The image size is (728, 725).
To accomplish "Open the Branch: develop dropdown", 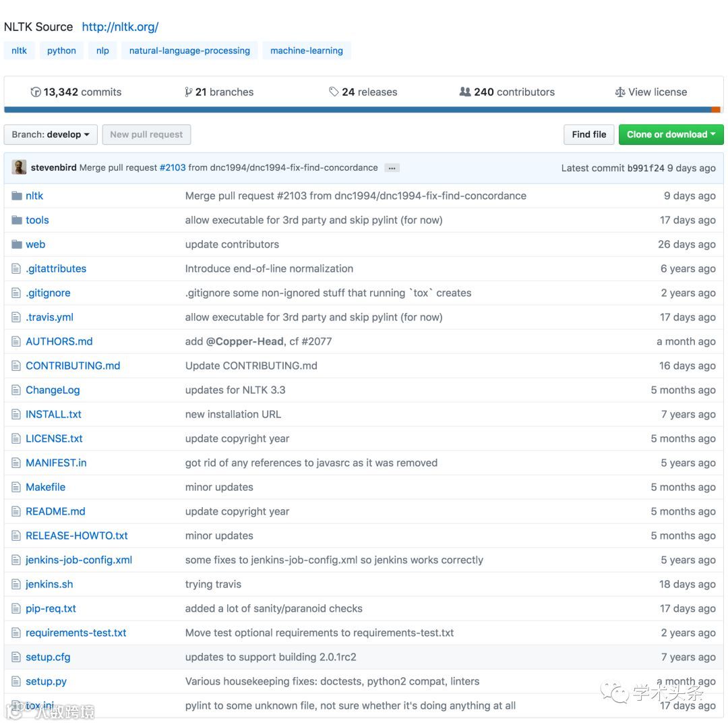I will tap(51, 135).
